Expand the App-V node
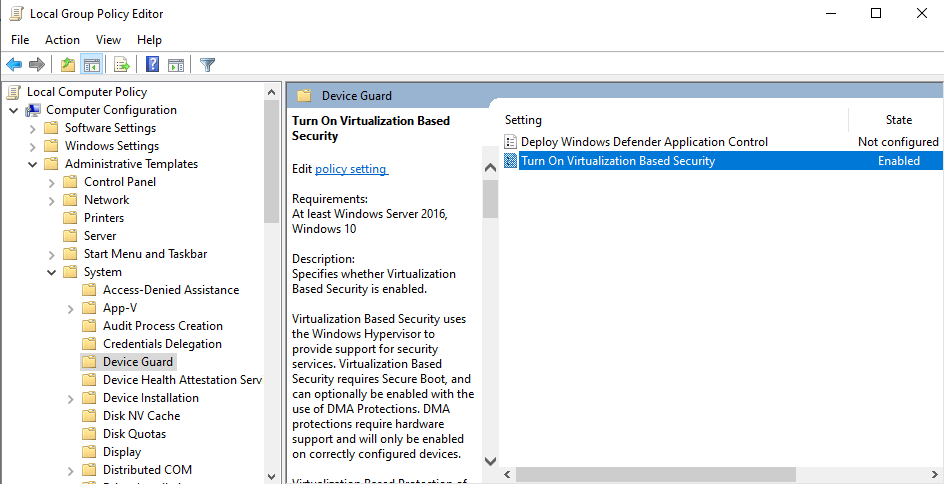Screen dimensions: 944x484 point(70,308)
